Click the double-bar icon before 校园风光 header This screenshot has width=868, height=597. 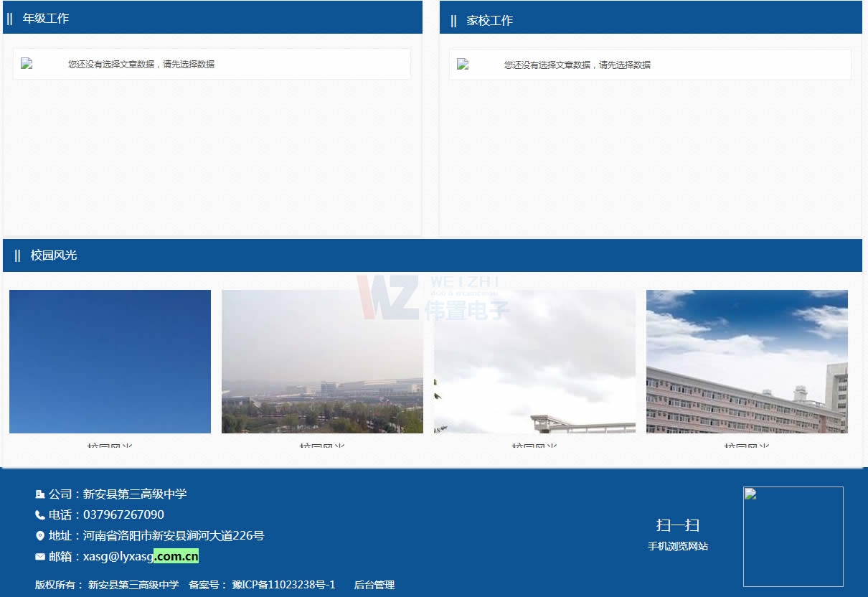(17, 255)
